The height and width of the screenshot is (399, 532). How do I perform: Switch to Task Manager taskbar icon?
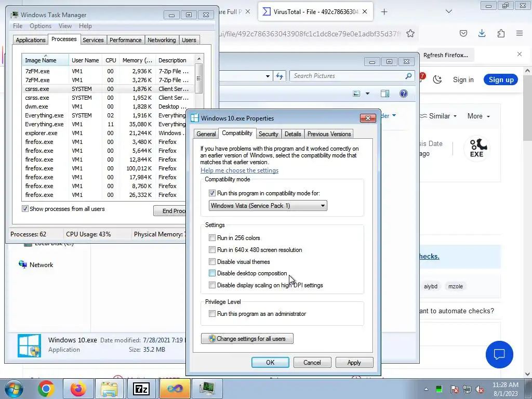(207, 389)
